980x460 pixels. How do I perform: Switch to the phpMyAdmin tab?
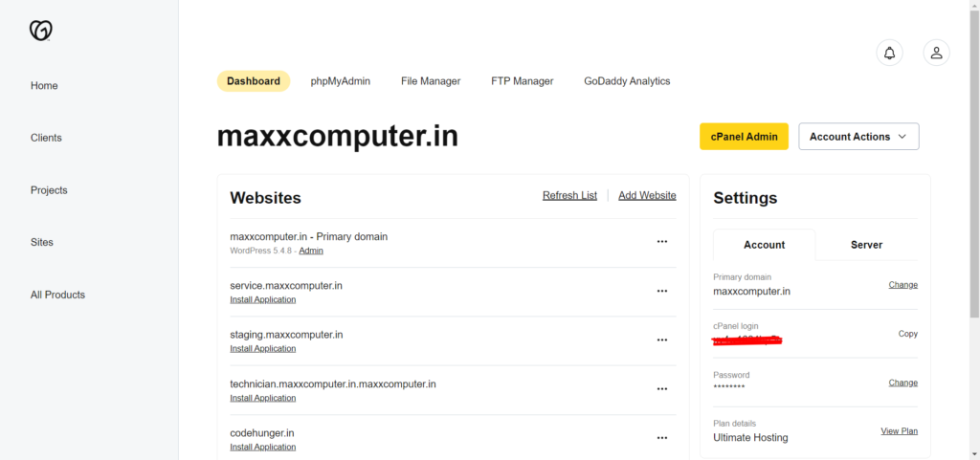coord(341,81)
